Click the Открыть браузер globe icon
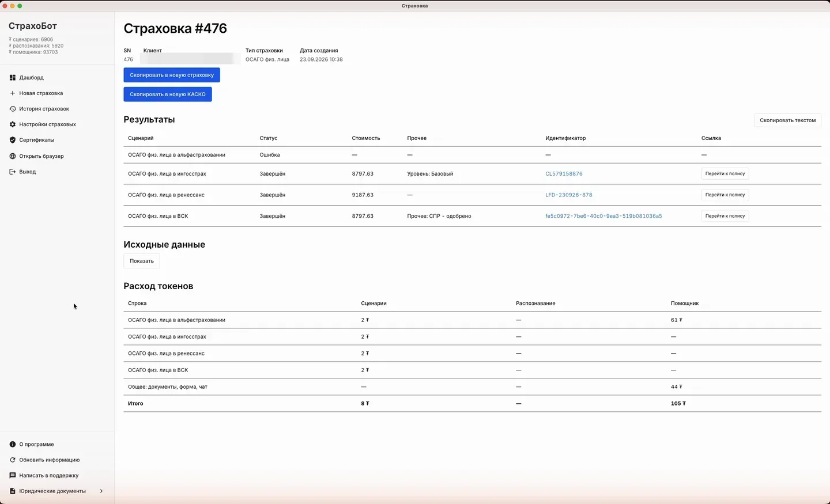Screen dimensions: 830x504 [13, 156]
